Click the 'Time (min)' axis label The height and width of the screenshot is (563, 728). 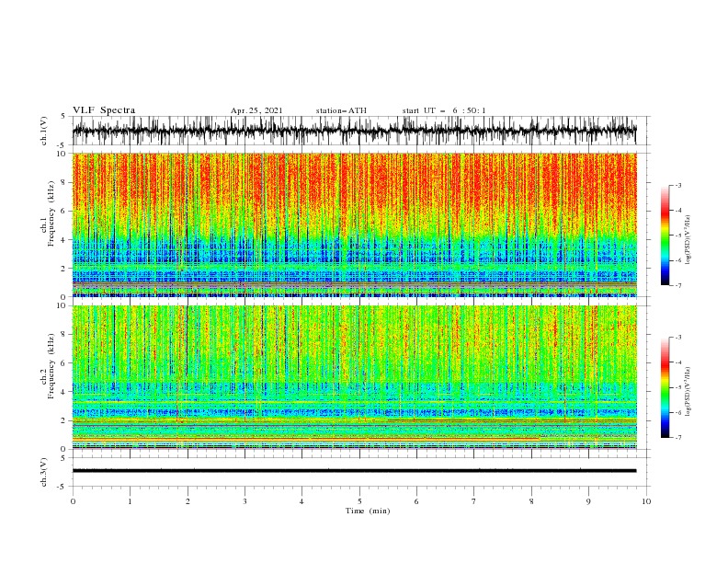[x=368, y=511]
